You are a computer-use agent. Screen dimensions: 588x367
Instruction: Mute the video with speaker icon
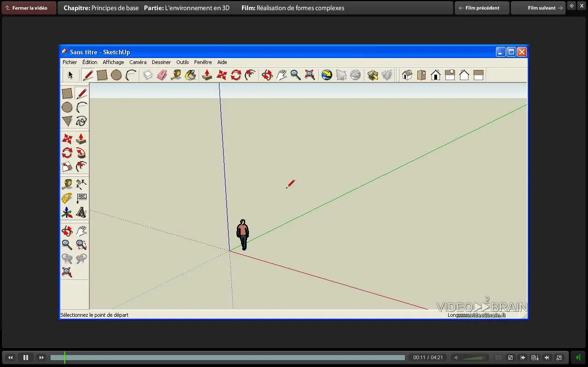point(456,357)
